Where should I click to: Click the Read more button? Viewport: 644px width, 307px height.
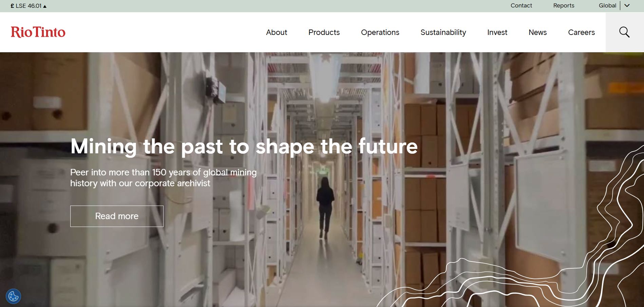pyautogui.click(x=117, y=216)
